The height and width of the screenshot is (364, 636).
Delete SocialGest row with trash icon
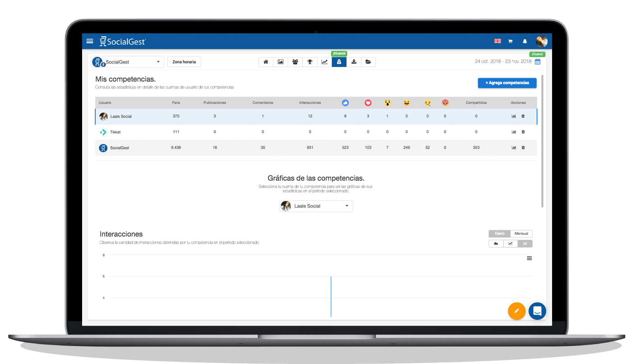pyautogui.click(x=523, y=147)
